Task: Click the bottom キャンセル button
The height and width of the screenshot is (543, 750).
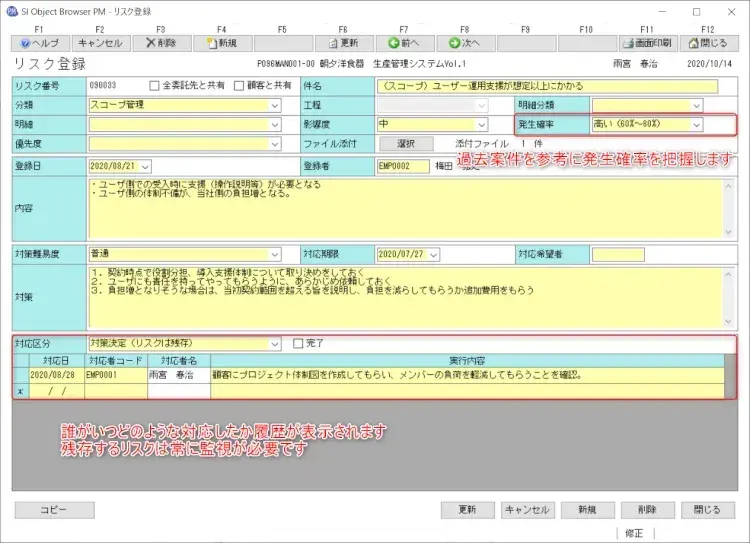Action: click(528, 510)
